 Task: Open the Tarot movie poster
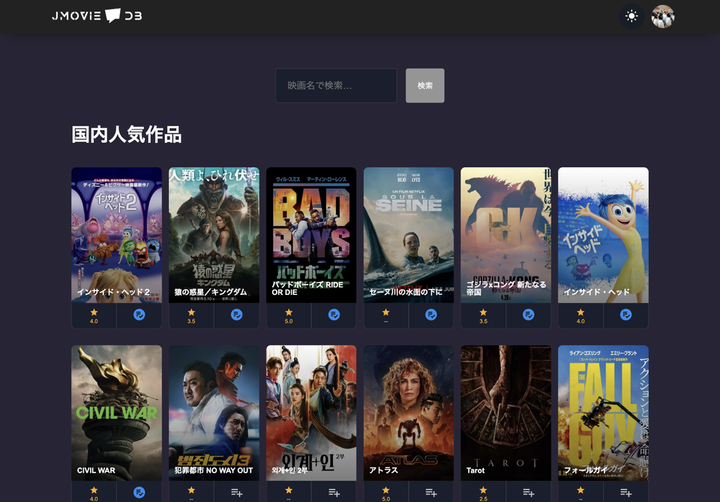click(506, 413)
